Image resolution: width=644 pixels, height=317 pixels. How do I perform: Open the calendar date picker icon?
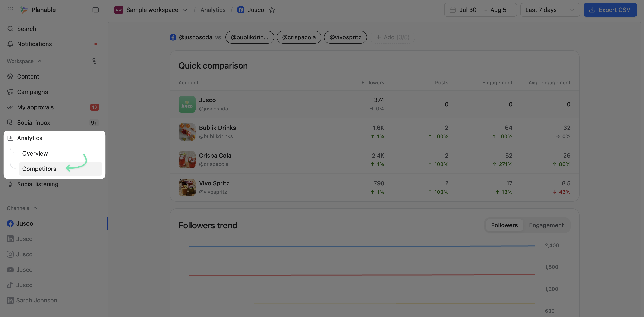pos(452,10)
